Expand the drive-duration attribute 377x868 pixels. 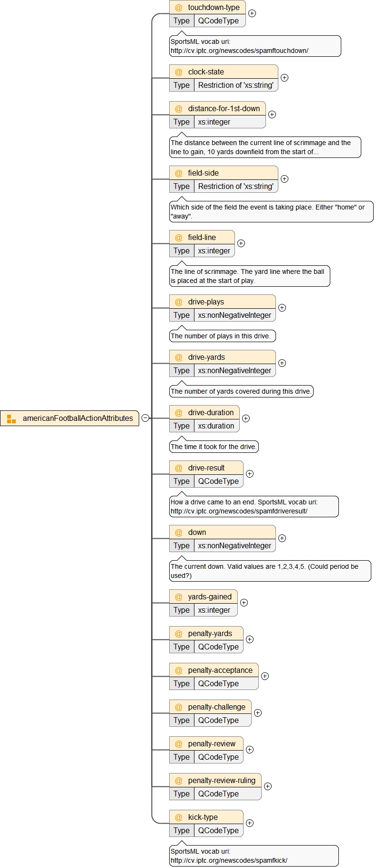pos(246,418)
